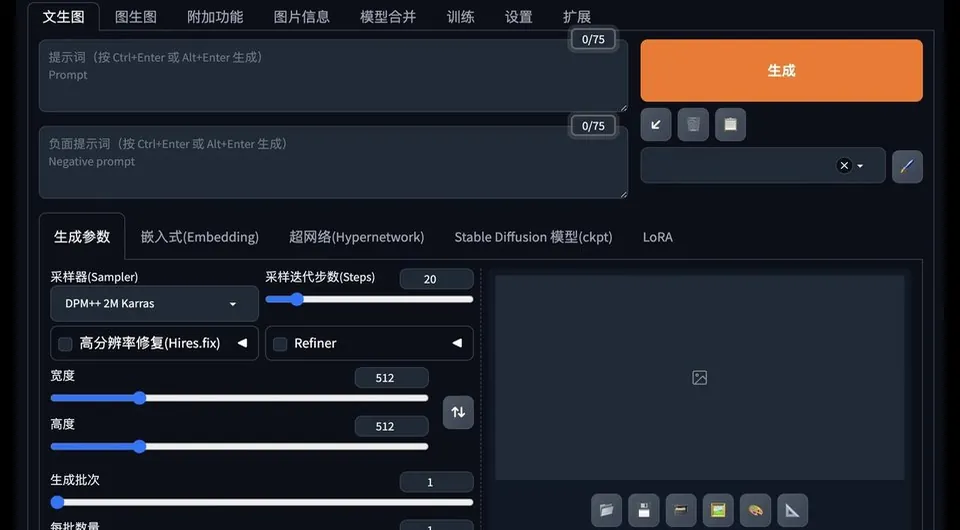Click into the Prompt text box
The height and width of the screenshot is (530, 960).
[x=333, y=76]
